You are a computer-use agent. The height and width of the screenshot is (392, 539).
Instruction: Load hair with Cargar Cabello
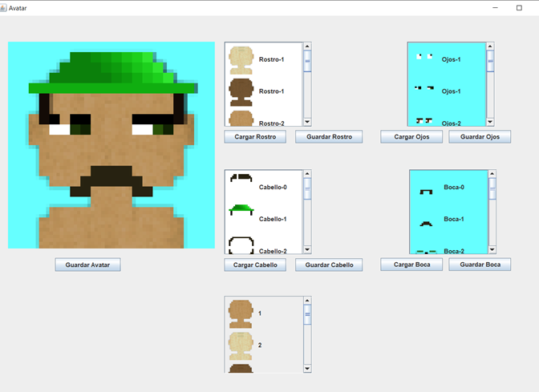[x=255, y=265]
